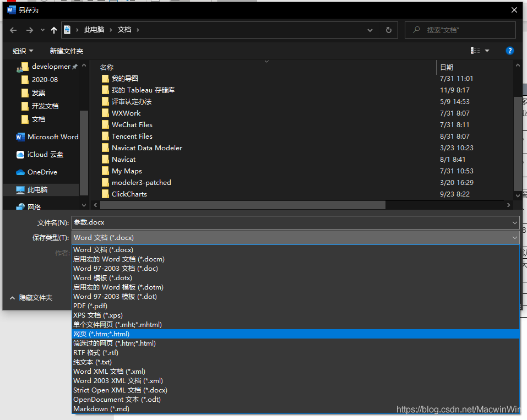527x420 pixels.
Task: Choose PDF (*.pdf) save type
Action: [296, 306]
